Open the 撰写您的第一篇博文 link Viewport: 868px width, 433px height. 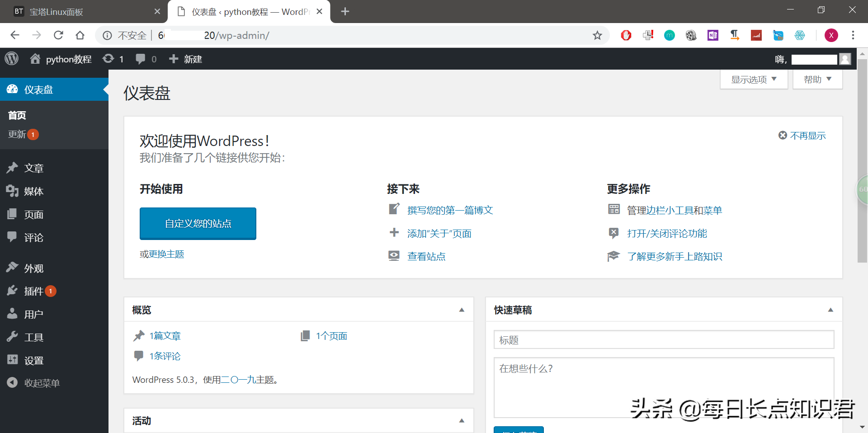tap(450, 210)
